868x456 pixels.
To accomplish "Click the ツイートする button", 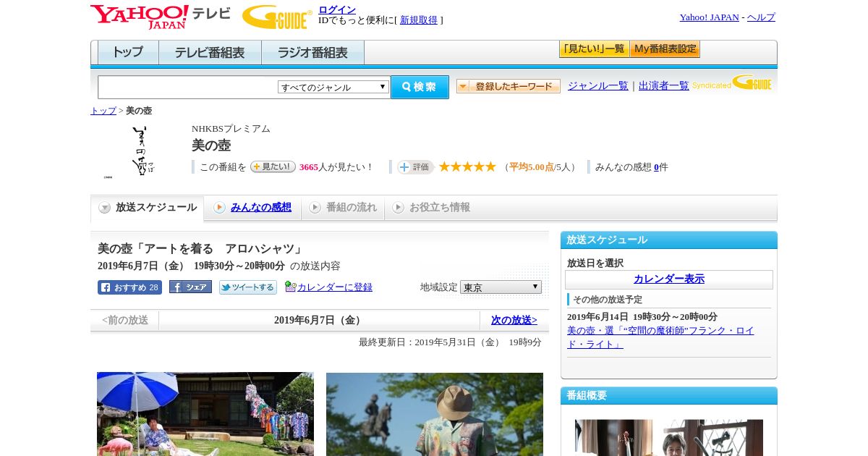I will [248, 287].
